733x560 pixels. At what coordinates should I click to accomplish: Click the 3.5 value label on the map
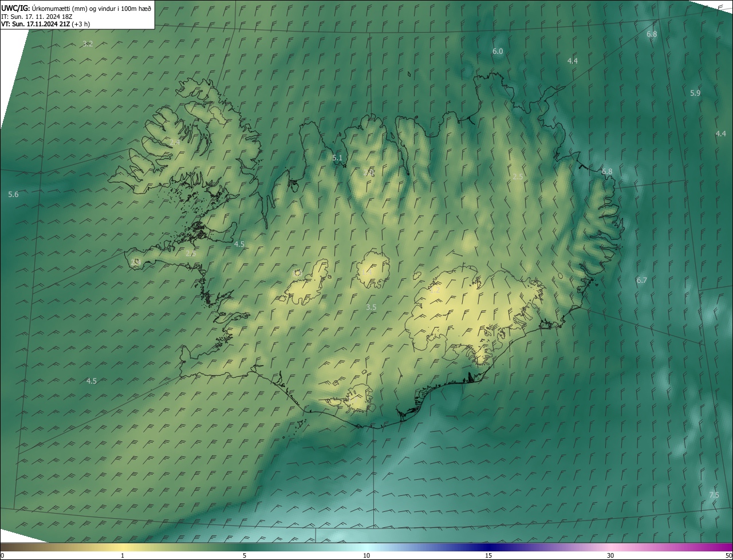pyautogui.click(x=371, y=307)
